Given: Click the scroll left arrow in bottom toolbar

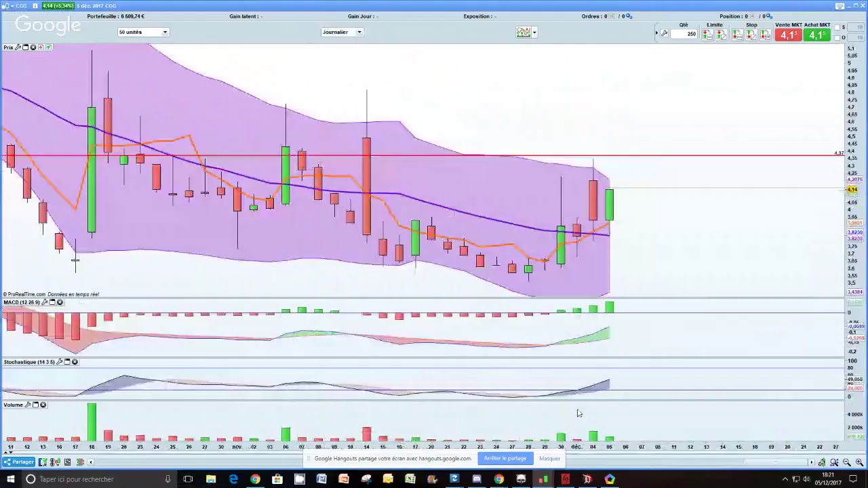Looking at the screenshot, I should coord(91,462).
